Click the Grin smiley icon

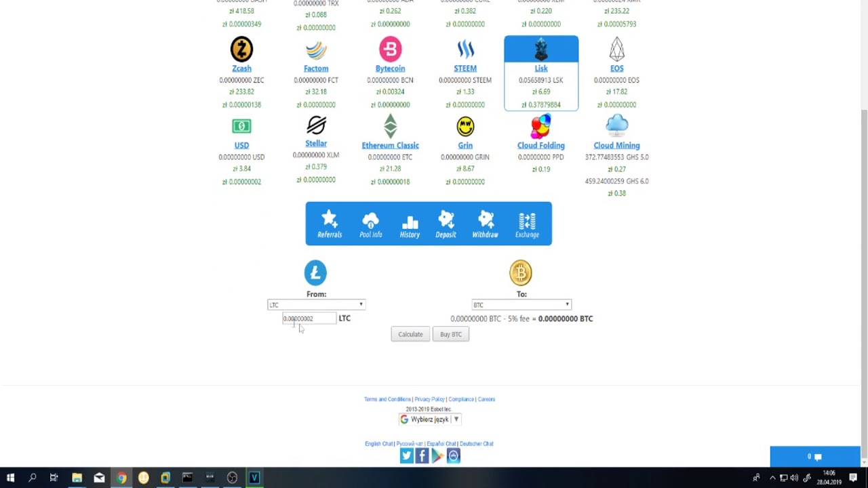(x=465, y=126)
